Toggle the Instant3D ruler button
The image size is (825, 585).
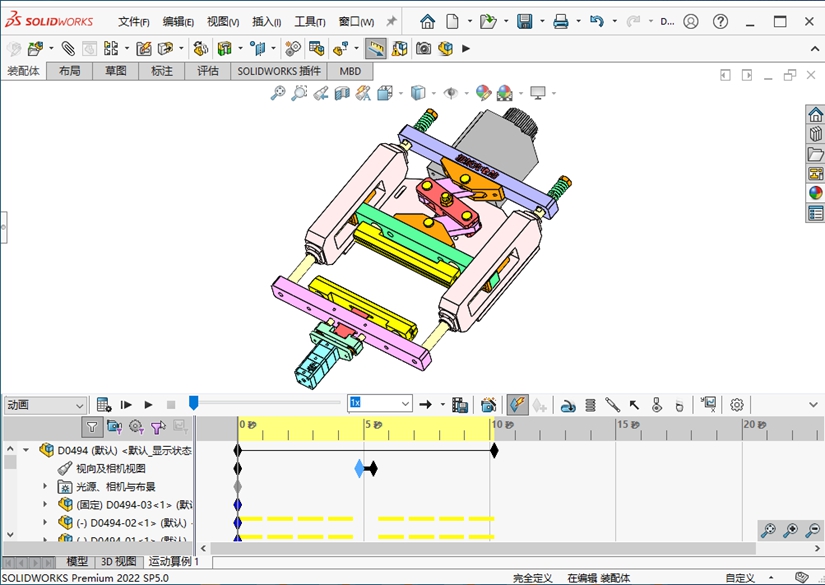click(376, 49)
